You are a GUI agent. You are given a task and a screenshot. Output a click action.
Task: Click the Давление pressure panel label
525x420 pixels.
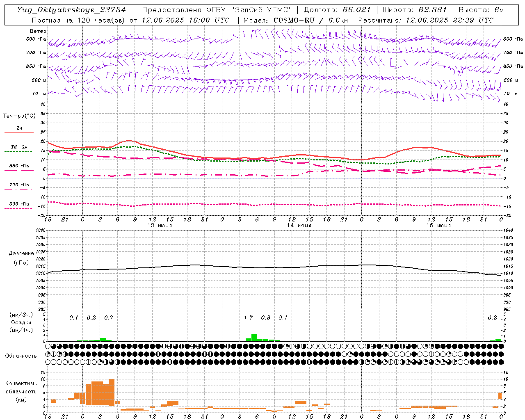21,253
